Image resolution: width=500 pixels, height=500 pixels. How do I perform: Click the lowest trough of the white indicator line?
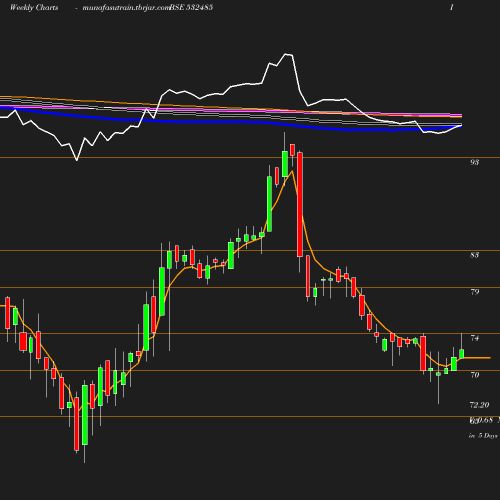77,160
